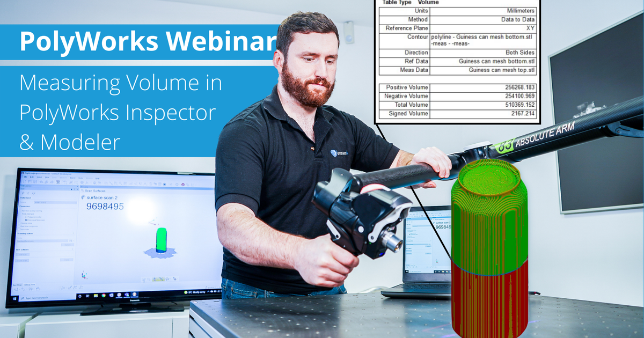Click the resolution percentage control beside the profile field
Viewport: 644px width, 338px height.
[x=71, y=240]
